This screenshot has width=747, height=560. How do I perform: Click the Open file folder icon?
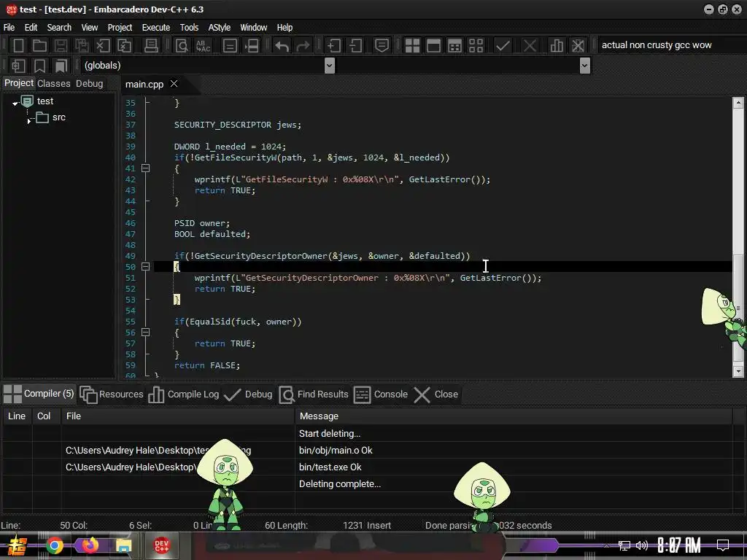pos(39,46)
